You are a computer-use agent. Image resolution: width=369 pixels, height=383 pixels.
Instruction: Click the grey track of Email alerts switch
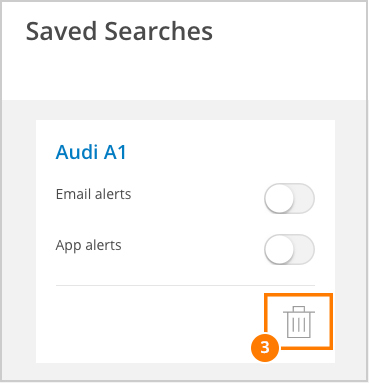305,198
